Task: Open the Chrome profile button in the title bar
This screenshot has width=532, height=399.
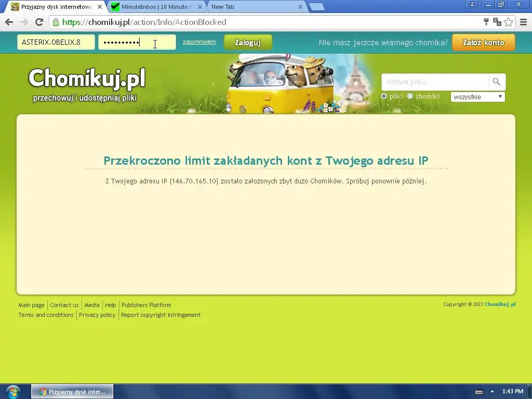Action: pyautogui.click(x=472, y=4)
